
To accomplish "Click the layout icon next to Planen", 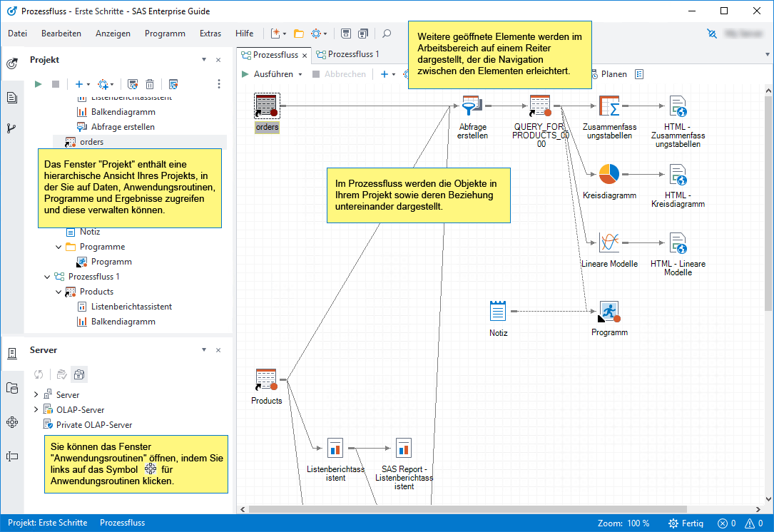I will tap(639, 74).
